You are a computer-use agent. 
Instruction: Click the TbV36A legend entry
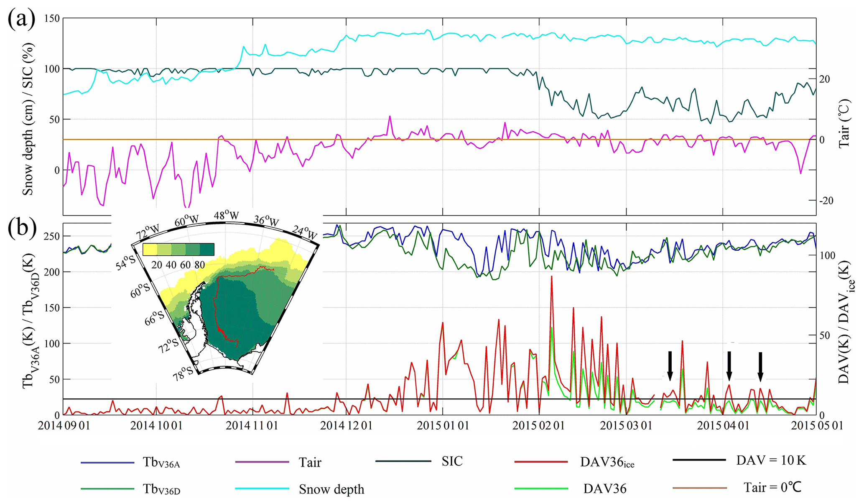[161, 462]
